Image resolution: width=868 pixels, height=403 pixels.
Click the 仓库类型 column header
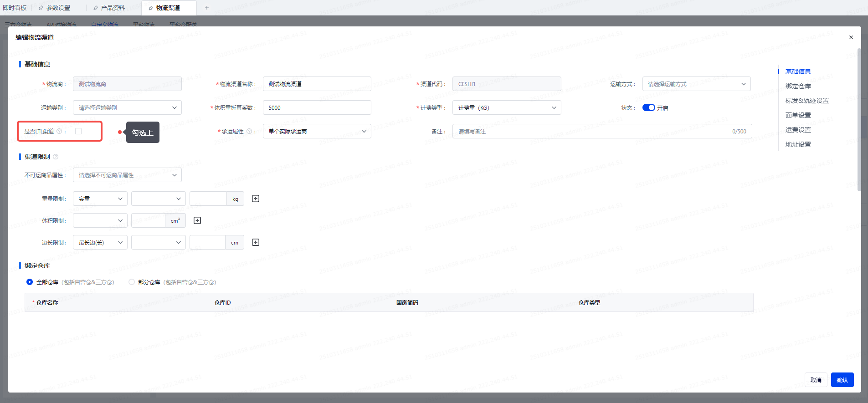(x=589, y=302)
